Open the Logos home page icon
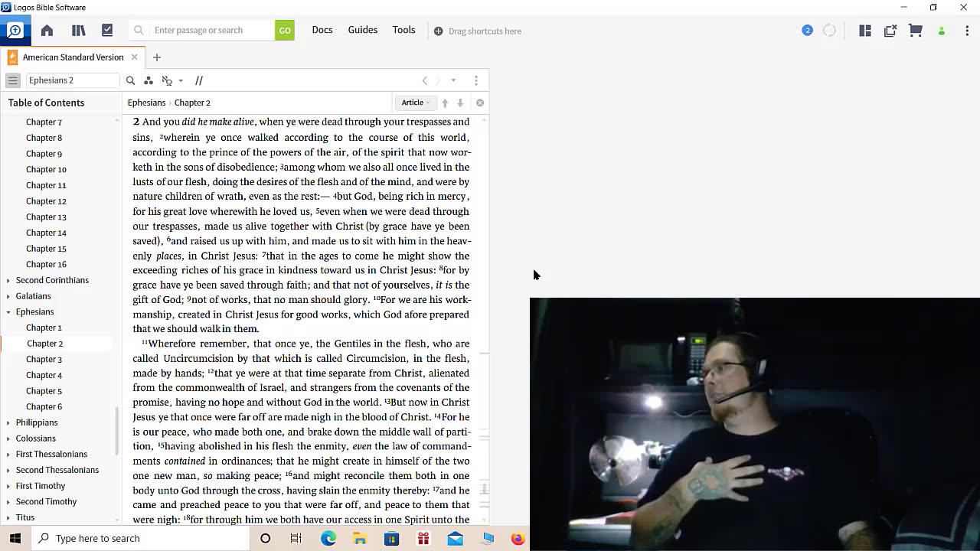The height and width of the screenshot is (551, 980). tap(47, 31)
